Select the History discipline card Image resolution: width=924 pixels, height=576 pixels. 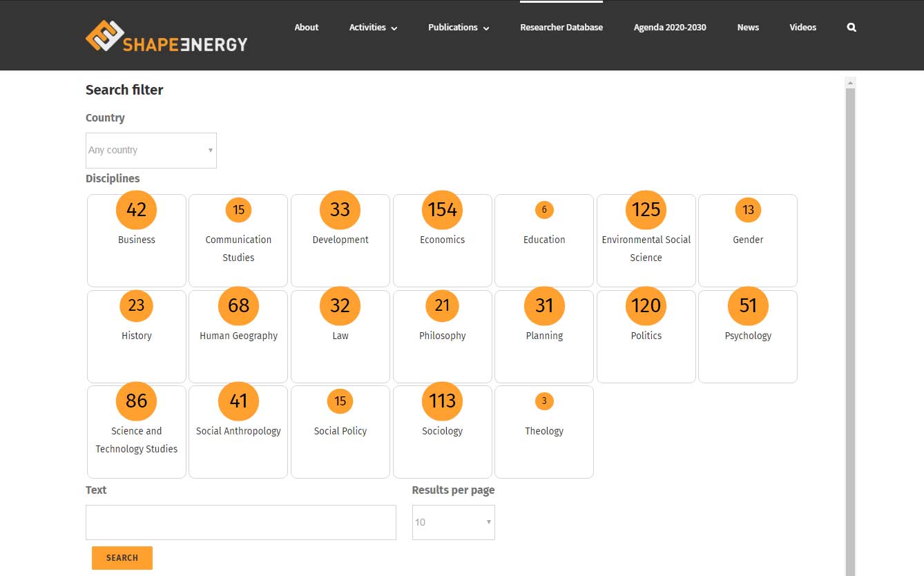(137, 336)
